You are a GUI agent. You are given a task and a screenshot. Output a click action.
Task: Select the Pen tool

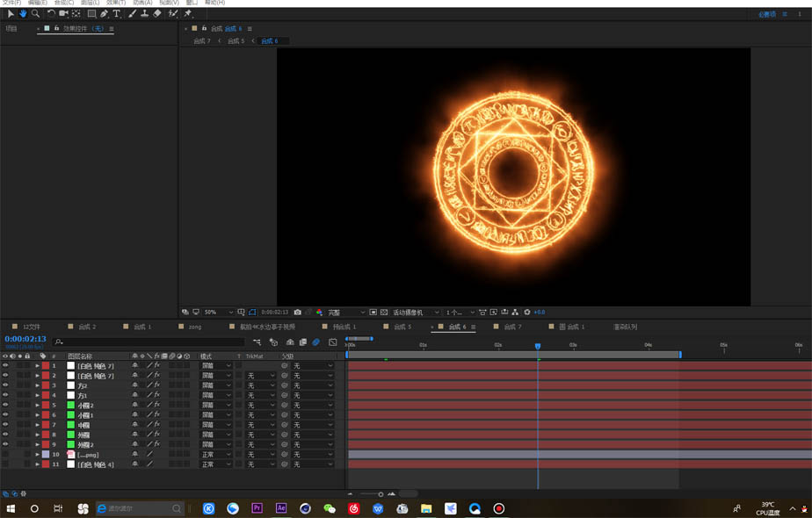click(104, 14)
